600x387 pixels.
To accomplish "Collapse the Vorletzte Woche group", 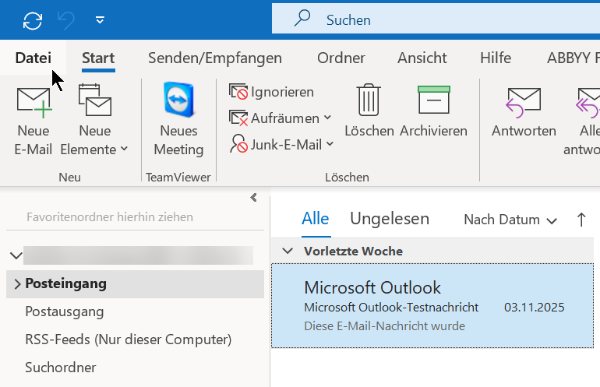I will 287,251.
